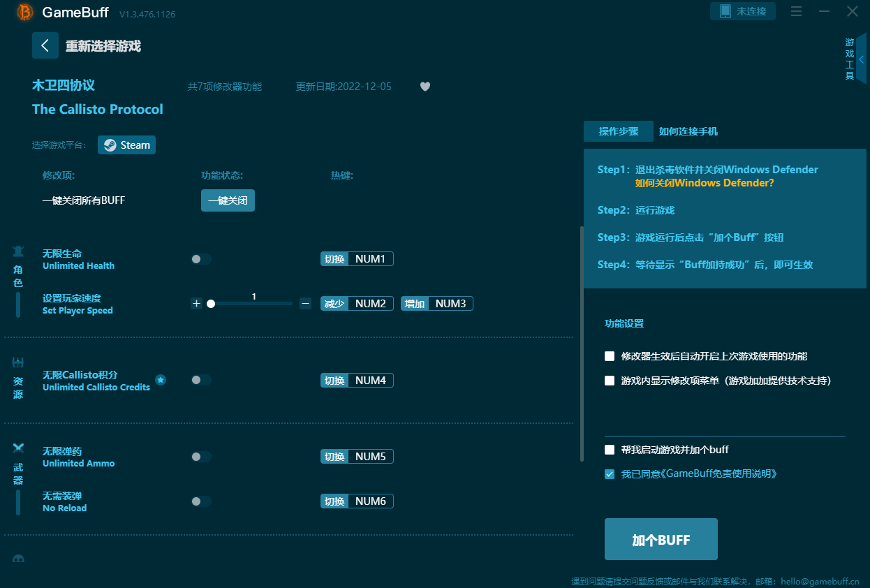
Task: Check 游戏内显示修改项菜单 option
Action: point(610,381)
